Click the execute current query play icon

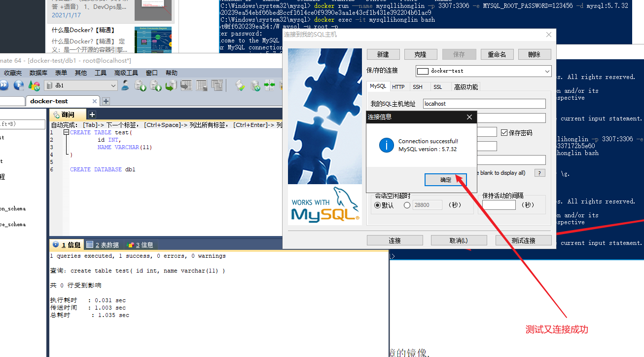tap(19, 85)
